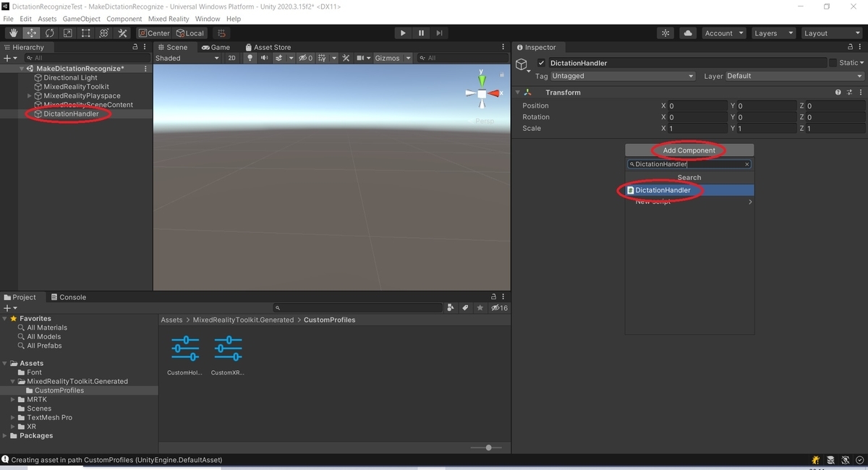
Task: Open the Static flags dropdown arrow
Action: coord(861,63)
